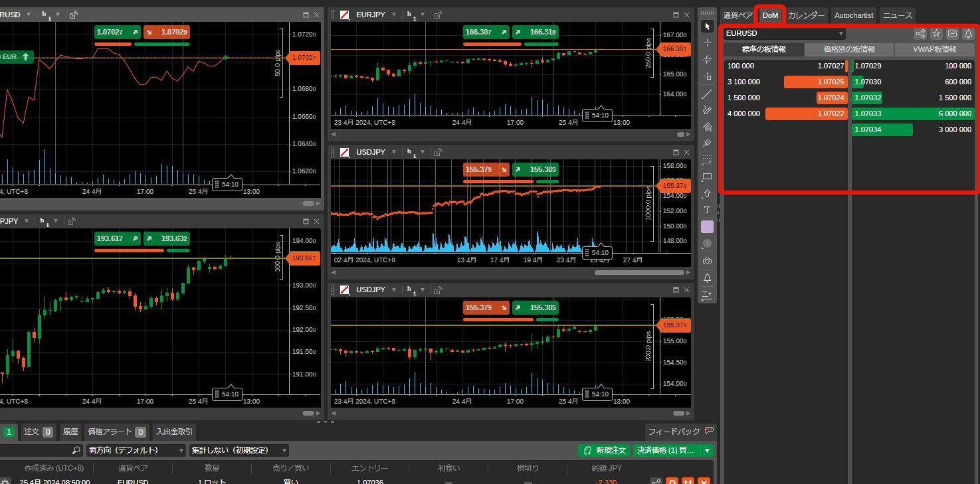Click the bottom-most drawing toolbar icon
980x484 pixels.
click(707, 294)
